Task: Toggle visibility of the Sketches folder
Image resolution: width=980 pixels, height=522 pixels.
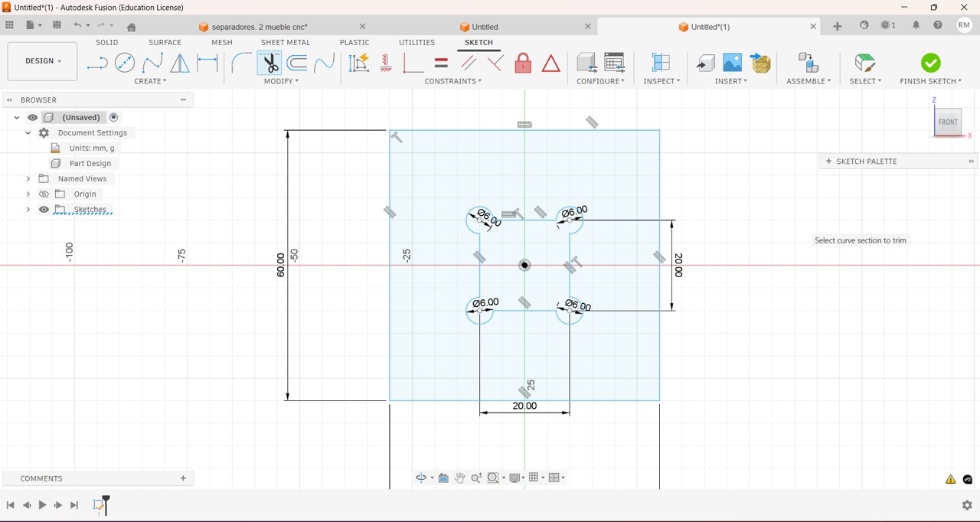Action: (44, 209)
